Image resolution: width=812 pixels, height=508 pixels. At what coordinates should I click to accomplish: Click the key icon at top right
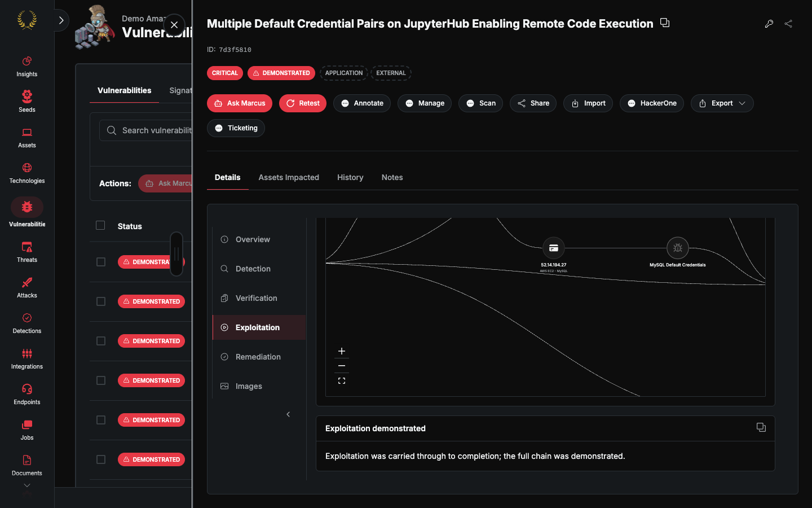click(769, 24)
